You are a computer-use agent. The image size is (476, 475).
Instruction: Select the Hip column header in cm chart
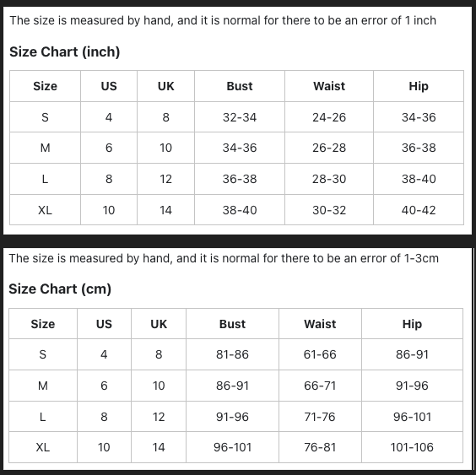(x=412, y=324)
